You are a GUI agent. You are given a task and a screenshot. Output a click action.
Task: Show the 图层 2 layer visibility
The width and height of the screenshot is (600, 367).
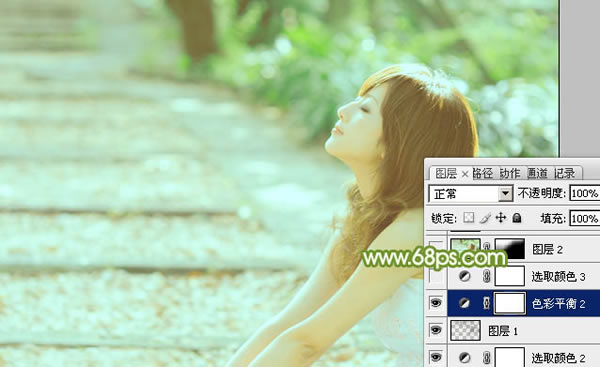coord(435,249)
